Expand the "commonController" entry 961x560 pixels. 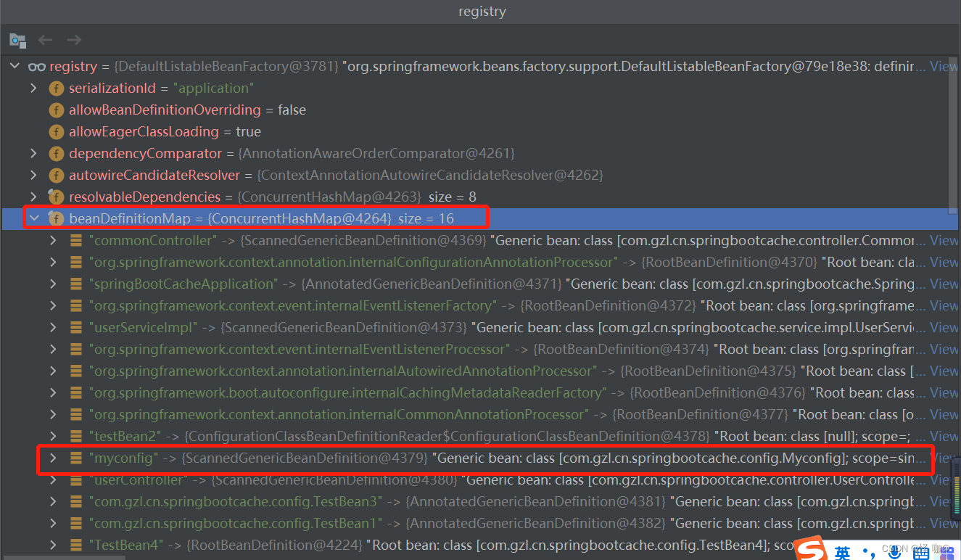pos(53,241)
